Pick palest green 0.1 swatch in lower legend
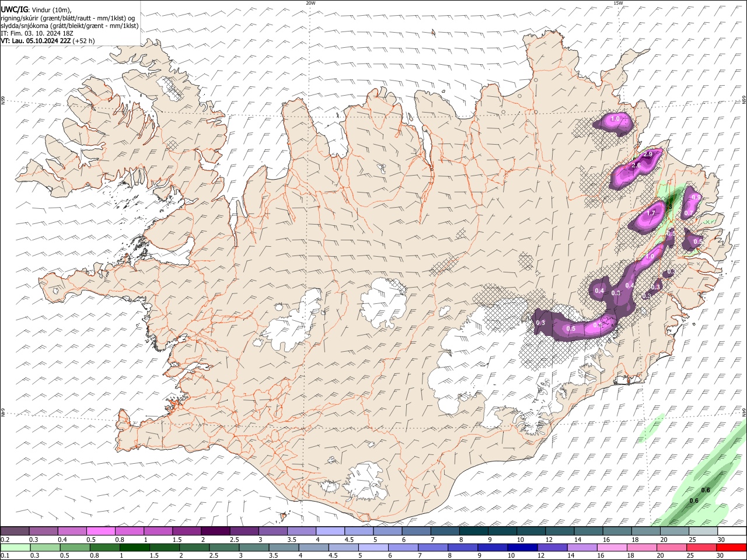The height and width of the screenshot is (560, 747). point(15,547)
